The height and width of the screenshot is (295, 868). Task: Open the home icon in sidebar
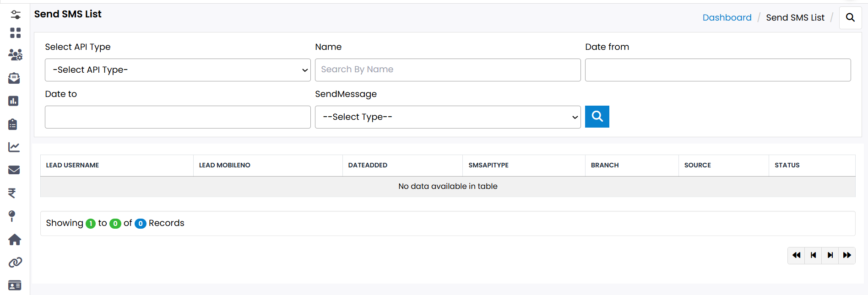(x=15, y=239)
